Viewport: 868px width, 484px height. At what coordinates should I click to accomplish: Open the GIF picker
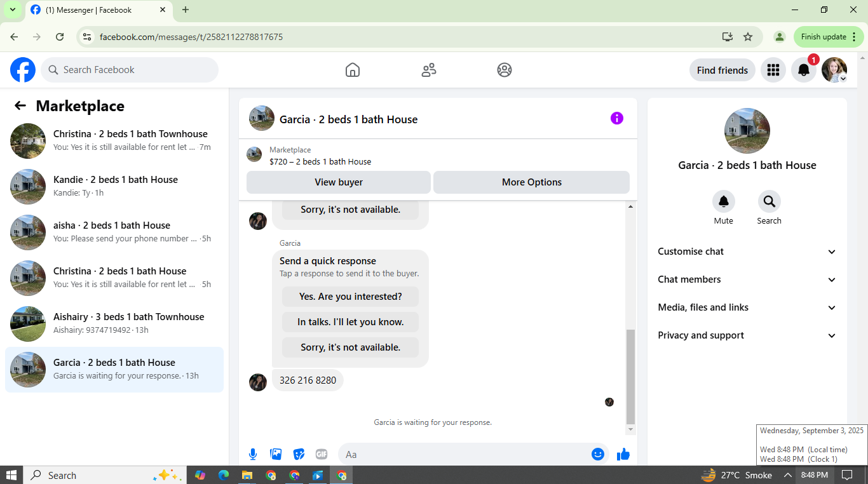click(322, 454)
